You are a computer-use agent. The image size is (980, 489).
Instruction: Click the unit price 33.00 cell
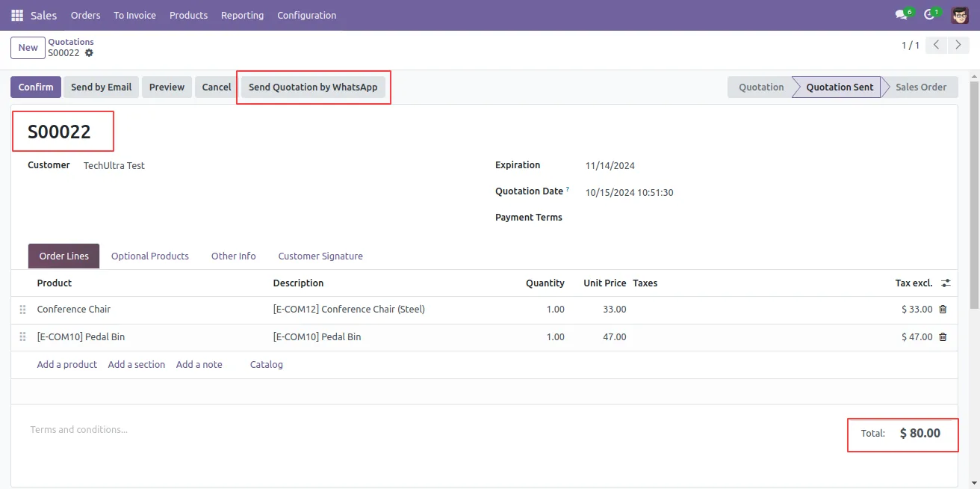pyautogui.click(x=614, y=310)
